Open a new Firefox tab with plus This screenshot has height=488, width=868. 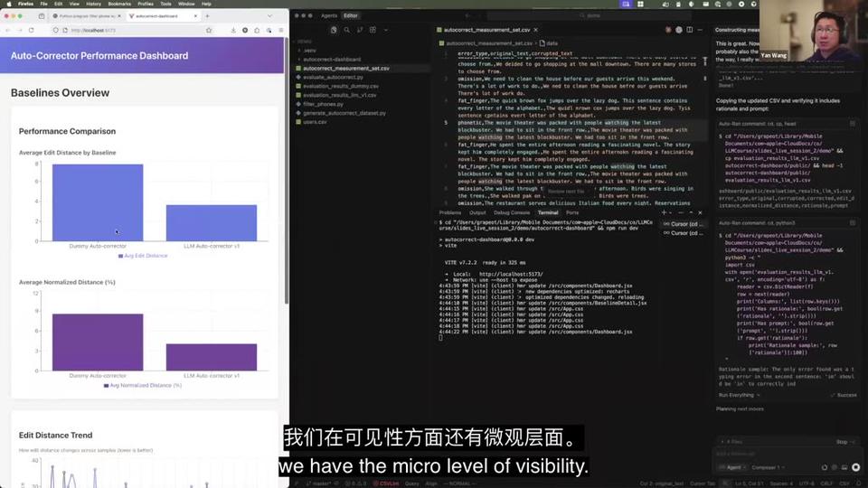click(207, 16)
